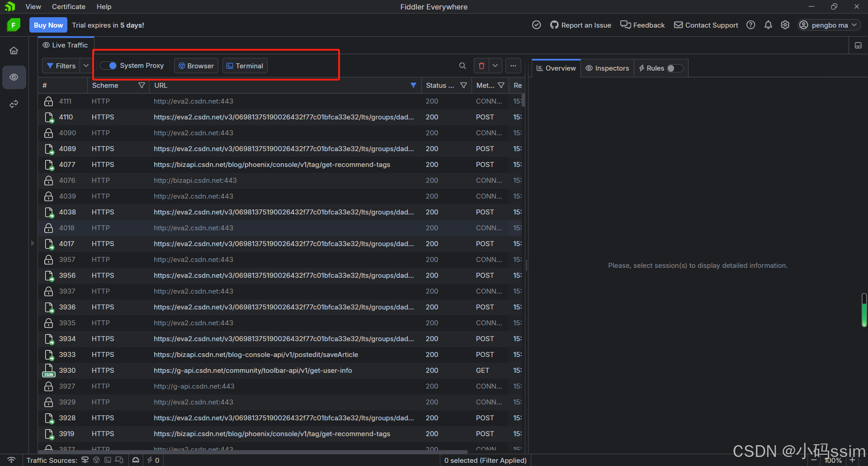Click the connection status icon in status bar
This screenshot has width=868, height=466.
point(12,460)
